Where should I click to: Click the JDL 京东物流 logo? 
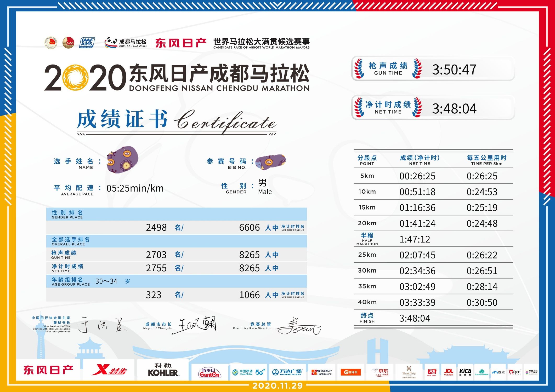(448, 372)
